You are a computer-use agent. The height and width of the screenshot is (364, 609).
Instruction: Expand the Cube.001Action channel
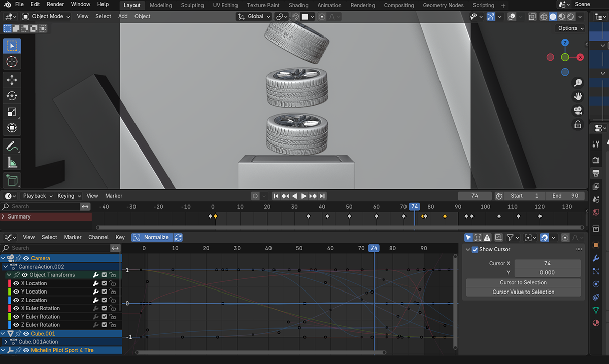pyautogui.click(x=6, y=342)
